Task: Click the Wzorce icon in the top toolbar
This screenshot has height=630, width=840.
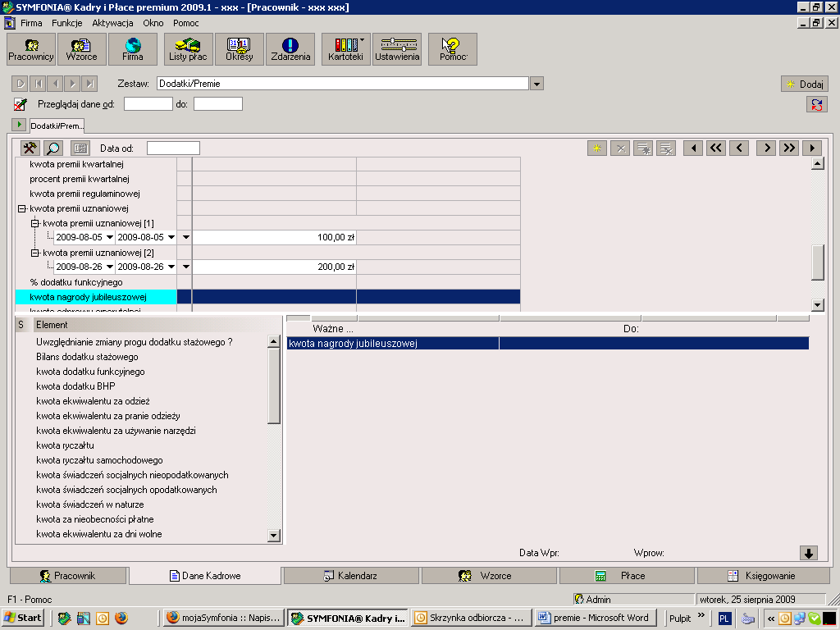Action: (81, 49)
